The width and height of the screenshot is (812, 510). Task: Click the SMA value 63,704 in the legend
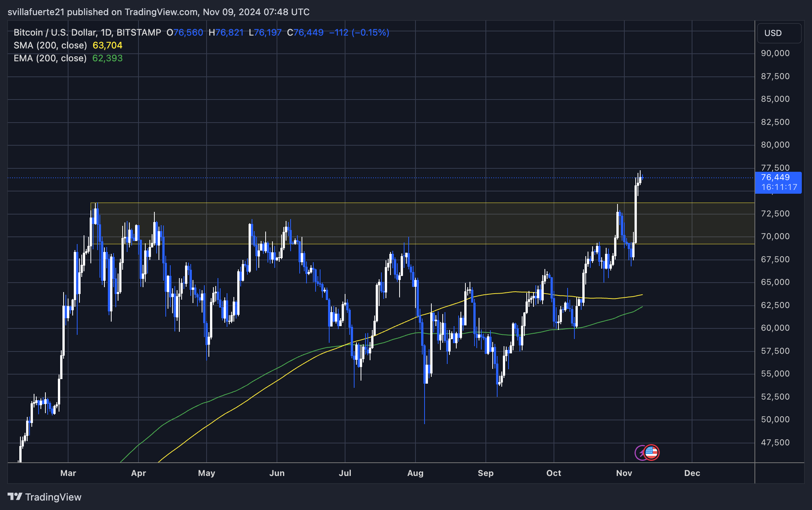pyautogui.click(x=107, y=45)
